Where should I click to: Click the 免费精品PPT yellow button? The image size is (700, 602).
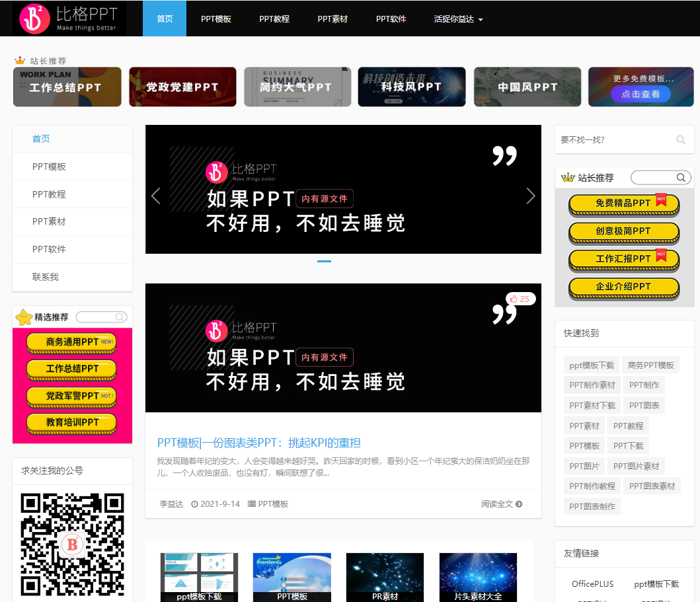[x=623, y=205]
